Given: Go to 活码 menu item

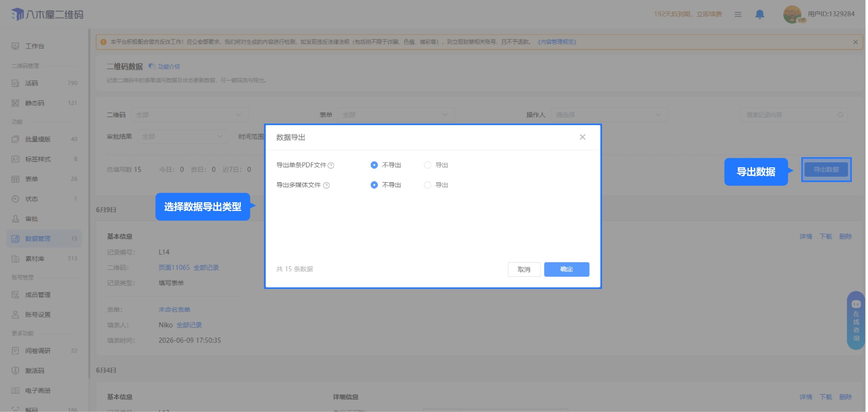Looking at the screenshot, I should click(44, 83).
